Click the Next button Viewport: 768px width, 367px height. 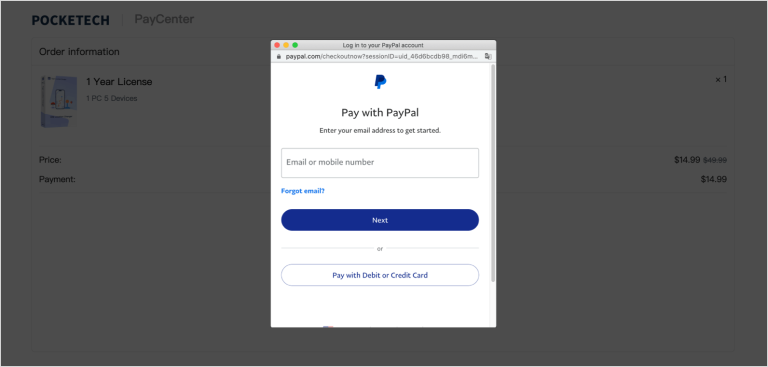pos(380,220)
